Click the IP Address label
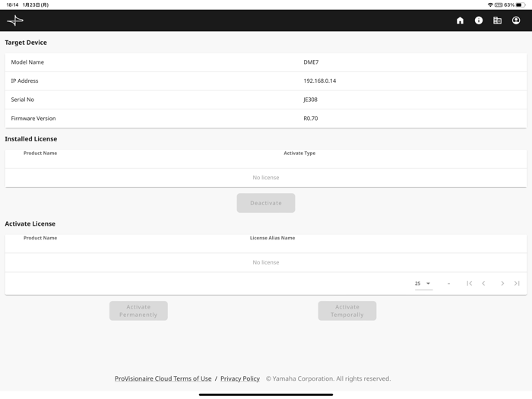Image resolution: width=532 pixels, height=399 pixels. 24,81
